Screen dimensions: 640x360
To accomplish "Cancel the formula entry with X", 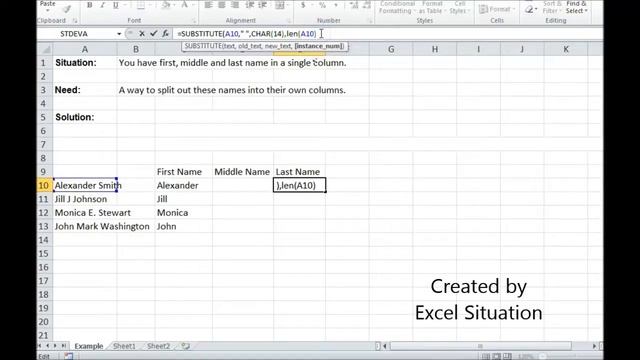I will coord(142,34).
